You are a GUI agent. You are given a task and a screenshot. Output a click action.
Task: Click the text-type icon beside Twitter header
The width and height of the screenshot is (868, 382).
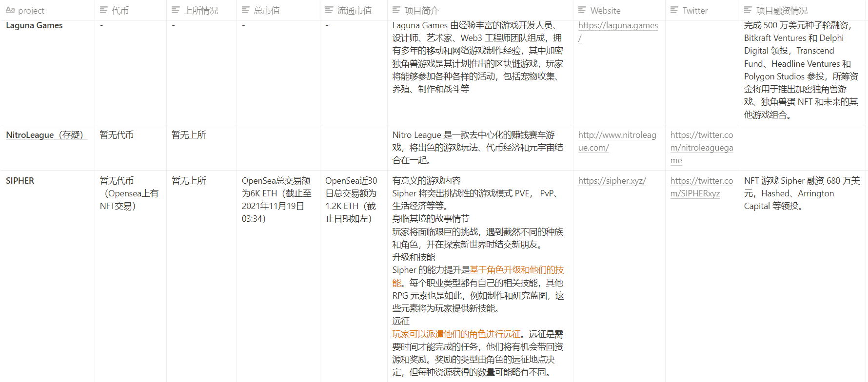(x=674, y=10)
